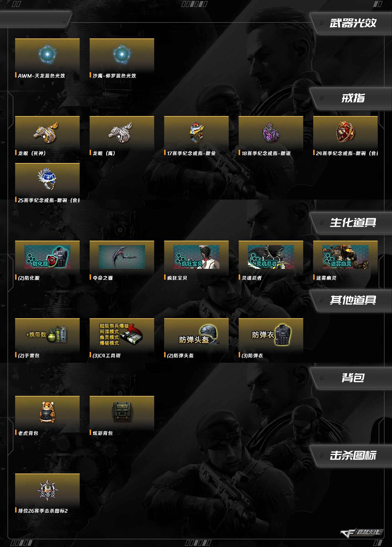The image size is (392, 547).
Task: Pick the red lion 24赛季纪念戒指 ring
Action: pos(345,132)
